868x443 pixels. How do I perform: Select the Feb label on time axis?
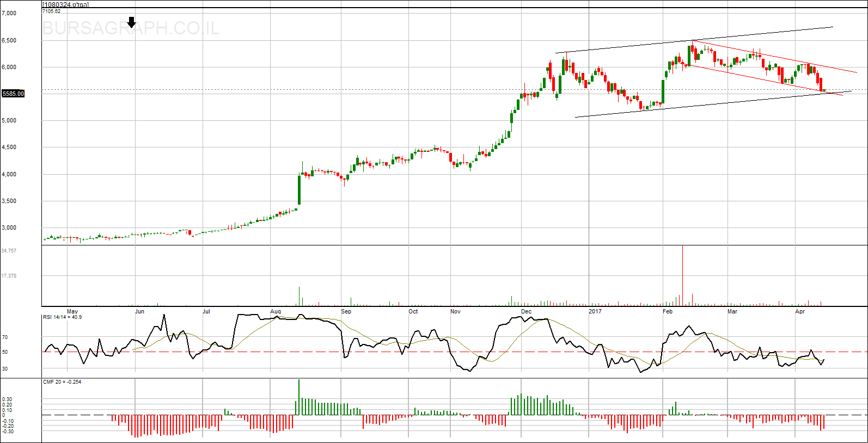point(667,311)
